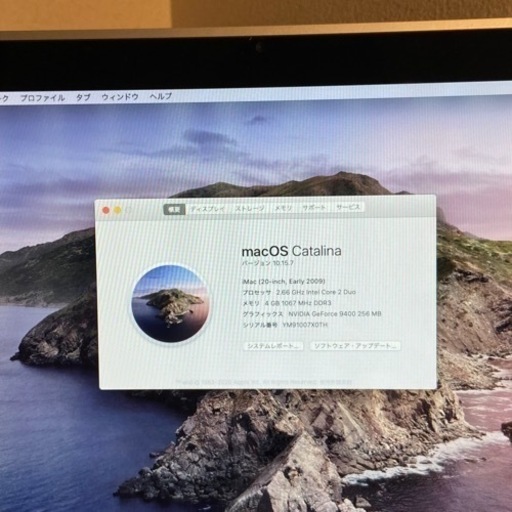This screenshot has width=512, height=512.
Task: Switch to the サービス tab
Action: (x=348, y=207)
